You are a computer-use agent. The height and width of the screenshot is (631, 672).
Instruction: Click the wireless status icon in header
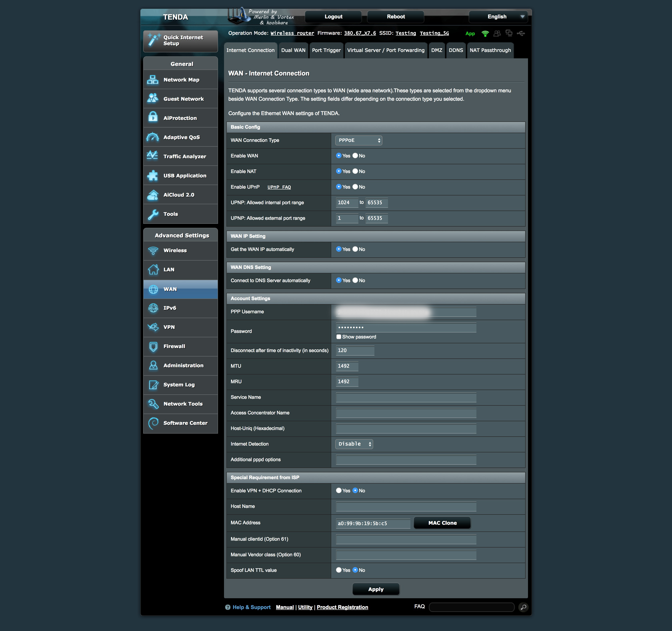pos(485,33)
